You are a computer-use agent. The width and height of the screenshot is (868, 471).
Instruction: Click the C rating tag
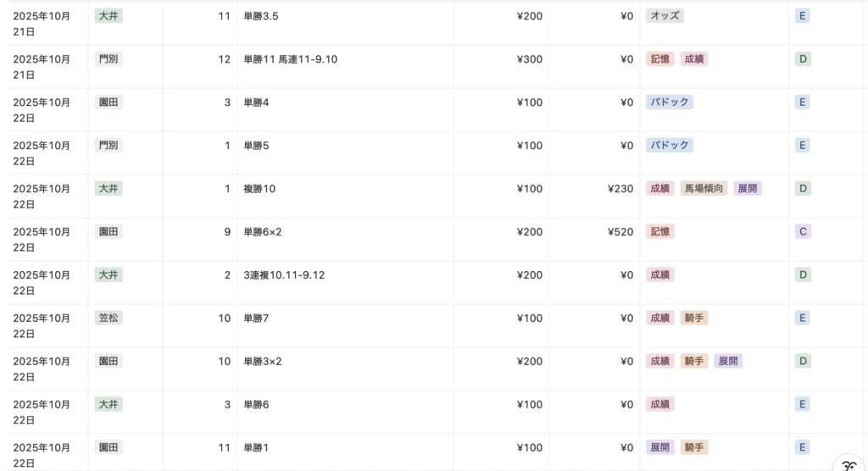(803, 232)
